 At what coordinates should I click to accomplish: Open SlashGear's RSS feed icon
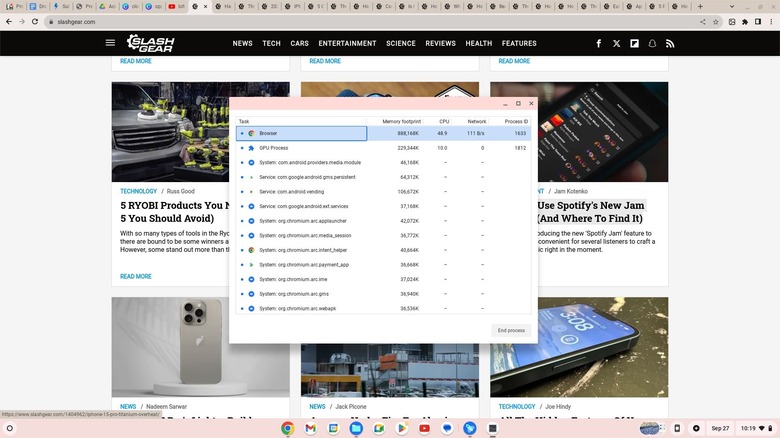pos(670,43)
